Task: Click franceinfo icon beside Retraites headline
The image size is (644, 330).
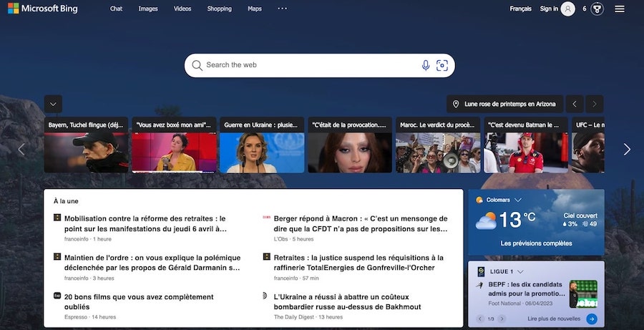Action: [267, 256]
